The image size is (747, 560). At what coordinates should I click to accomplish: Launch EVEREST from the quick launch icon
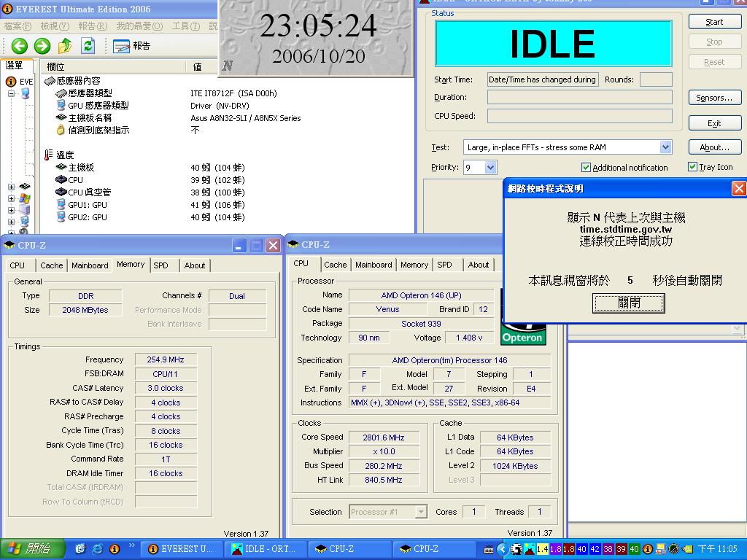tap(115, 549)
